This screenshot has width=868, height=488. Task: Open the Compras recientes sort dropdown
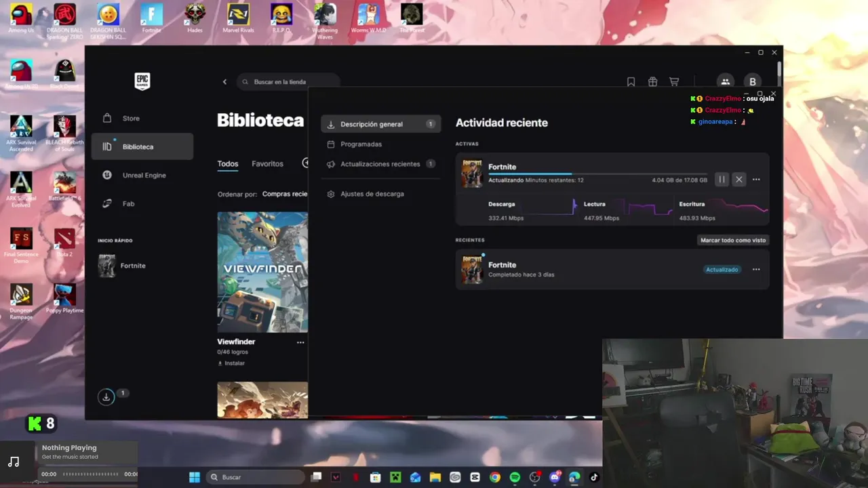[285, 194]
